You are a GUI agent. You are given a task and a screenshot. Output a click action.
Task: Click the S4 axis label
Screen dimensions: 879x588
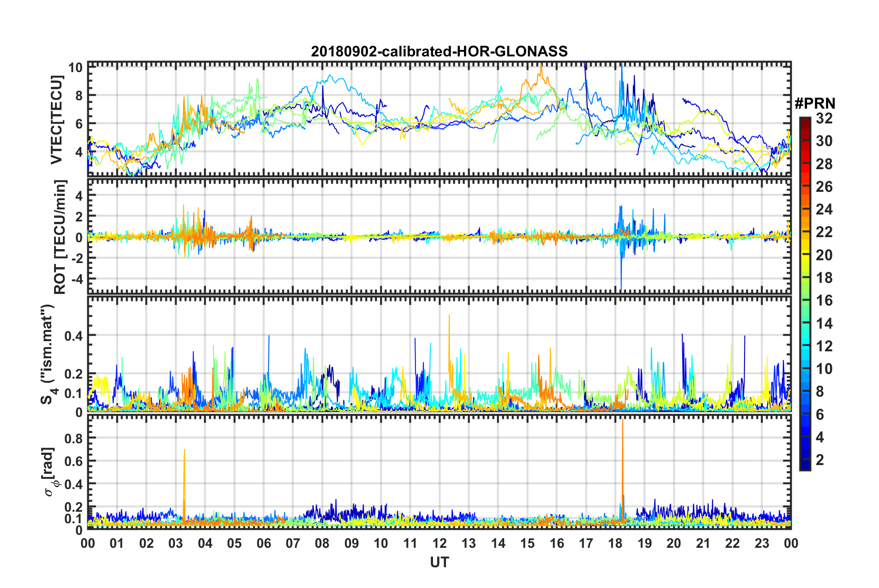[49, 354]
